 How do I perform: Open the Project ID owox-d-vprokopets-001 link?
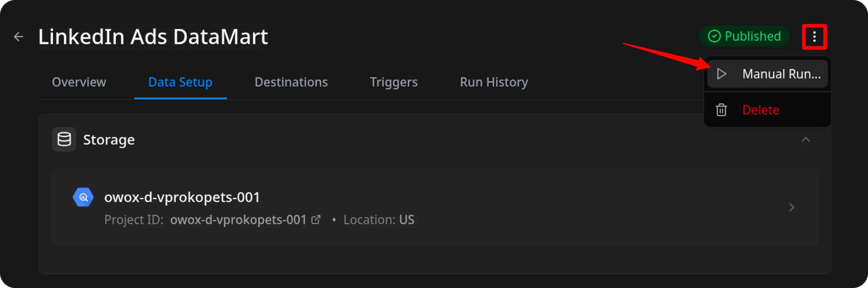[238, 220]
